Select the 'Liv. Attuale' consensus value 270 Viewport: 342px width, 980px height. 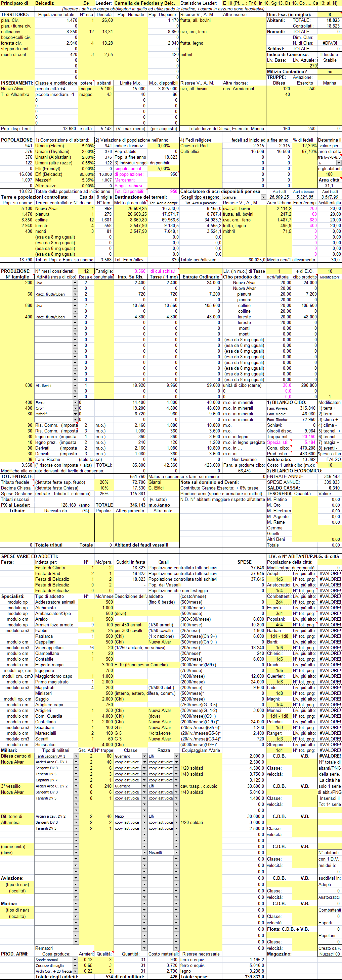click(305, 66)
